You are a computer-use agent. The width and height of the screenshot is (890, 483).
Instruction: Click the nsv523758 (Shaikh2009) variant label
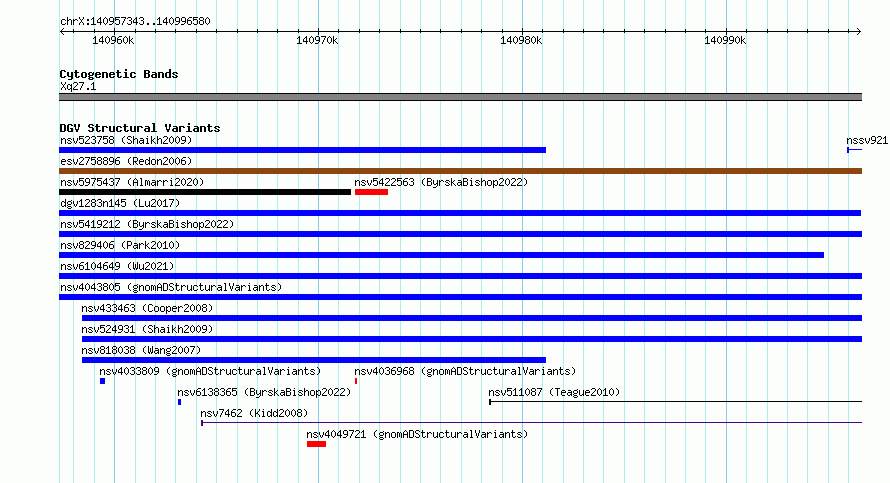(x=126, y=140)
